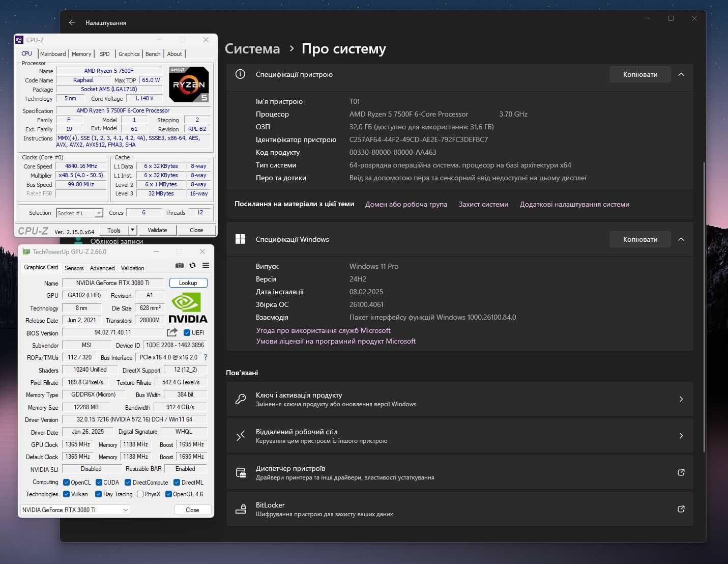Open the Advanced tab in GPU-Z

102,268
